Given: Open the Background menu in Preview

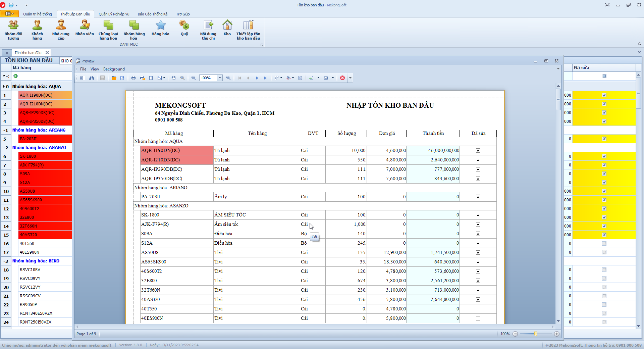Looking at the screenshot, I should point(114,69).
